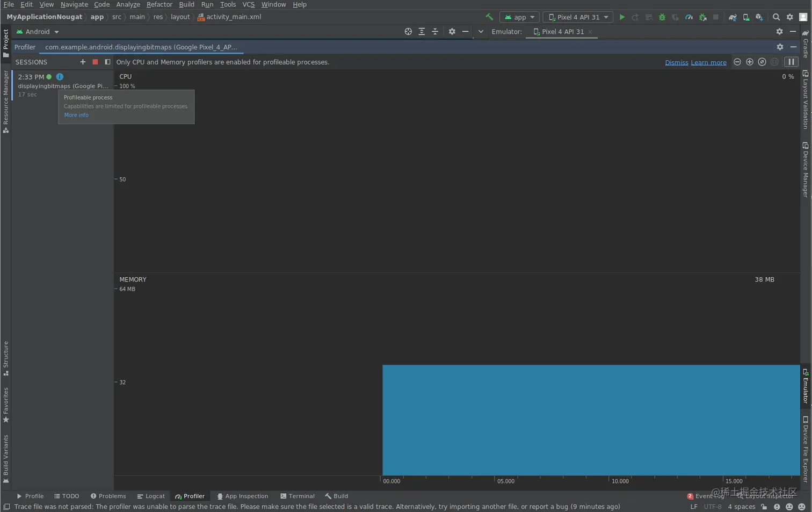This screenshot has width=812, height=512.
Task: Run the app with the green play button
Action: point(622,17)
